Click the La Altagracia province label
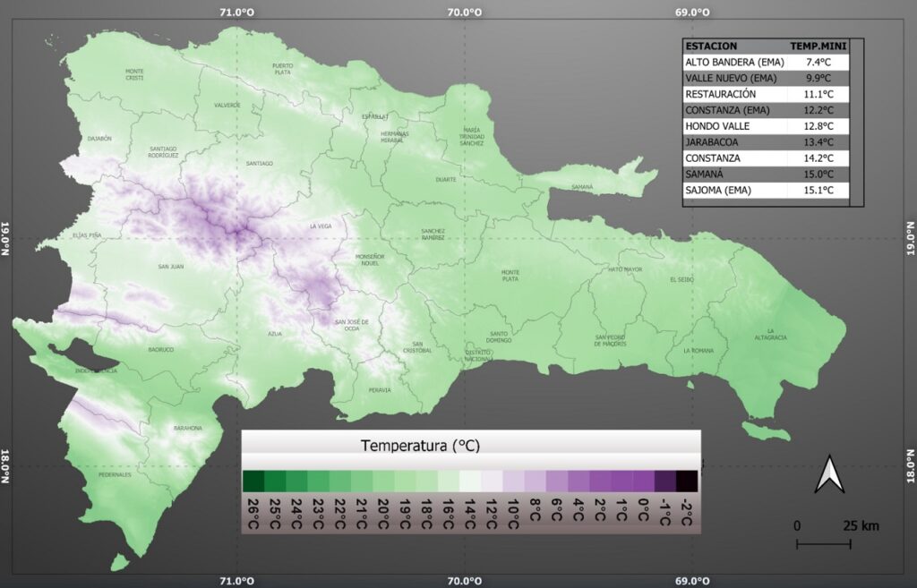Screen dimensions: 917x588 click(776, 333)
